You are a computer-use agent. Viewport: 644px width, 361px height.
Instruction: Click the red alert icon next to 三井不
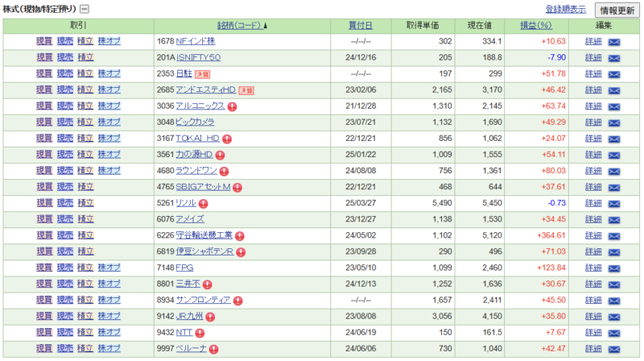point(207,284)
